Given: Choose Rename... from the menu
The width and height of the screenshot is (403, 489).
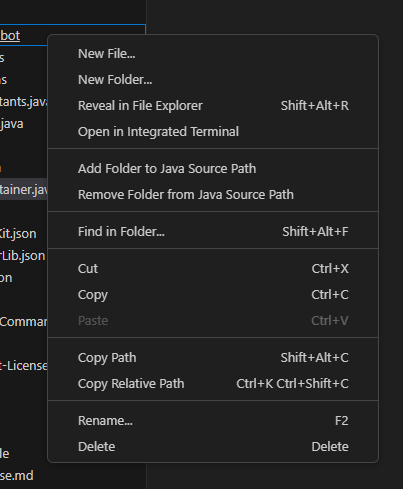Looking at the screenshot, I should point(213,421).
